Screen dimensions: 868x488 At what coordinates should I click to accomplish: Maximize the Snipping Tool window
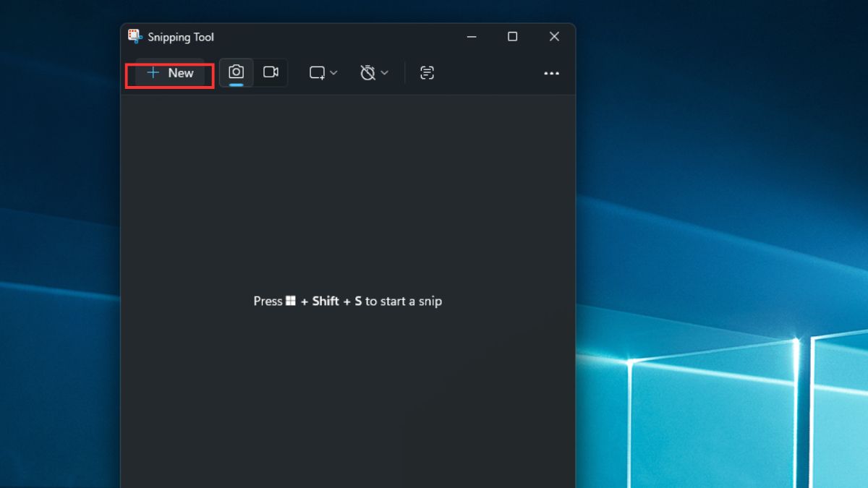point(512,37)
